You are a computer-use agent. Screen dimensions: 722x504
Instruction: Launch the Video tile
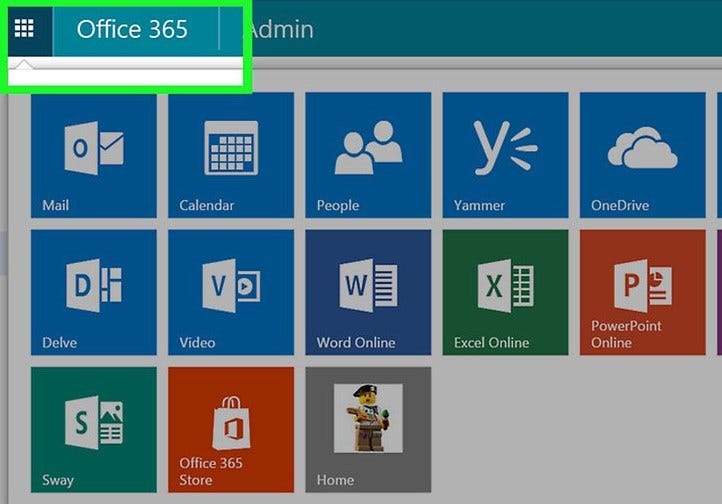point(231,292)
